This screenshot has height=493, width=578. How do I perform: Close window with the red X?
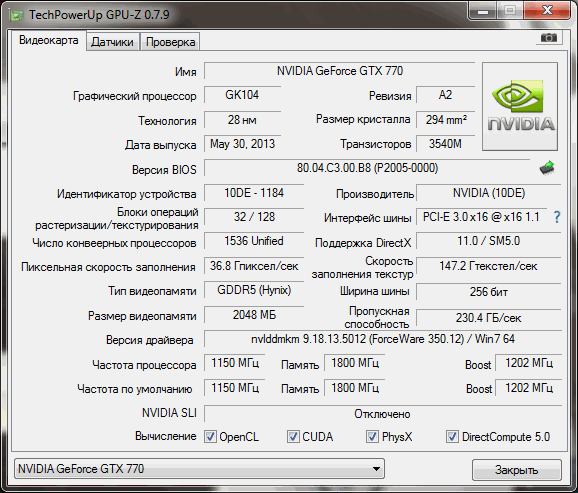[547, 11]
